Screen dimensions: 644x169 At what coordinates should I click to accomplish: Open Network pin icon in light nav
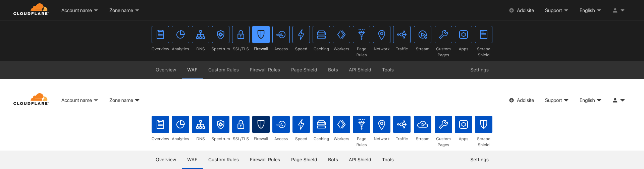click(382, 124)
